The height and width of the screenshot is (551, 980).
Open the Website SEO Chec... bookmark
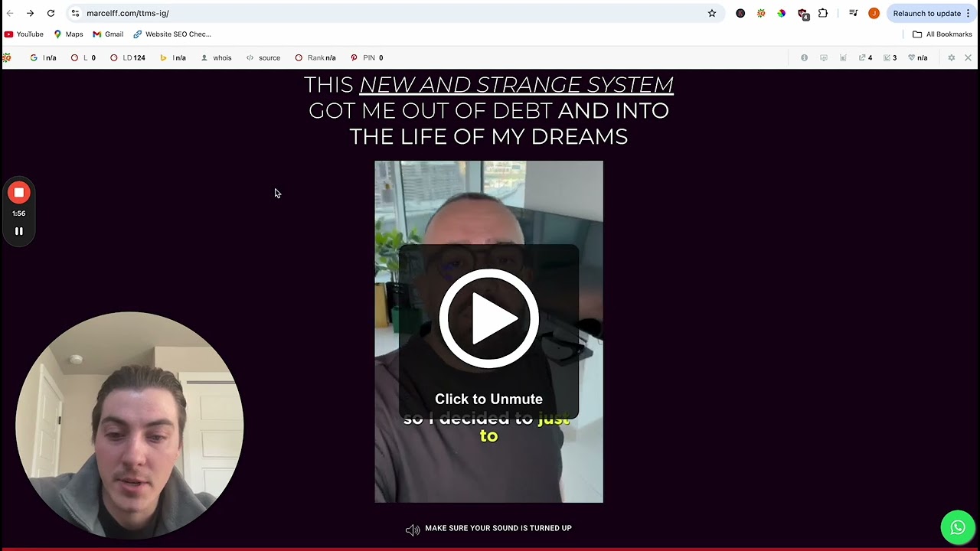pyautogui.click(x=172, y=34)
